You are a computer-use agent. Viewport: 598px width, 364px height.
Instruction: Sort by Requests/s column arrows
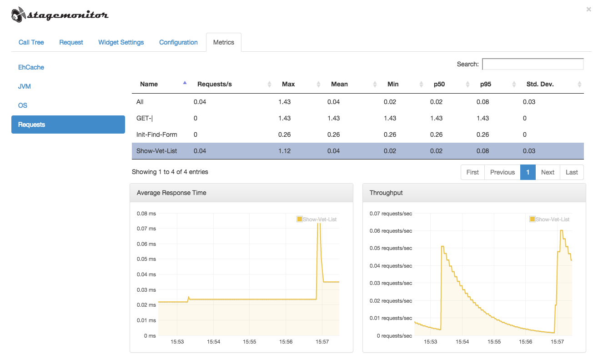269,84
